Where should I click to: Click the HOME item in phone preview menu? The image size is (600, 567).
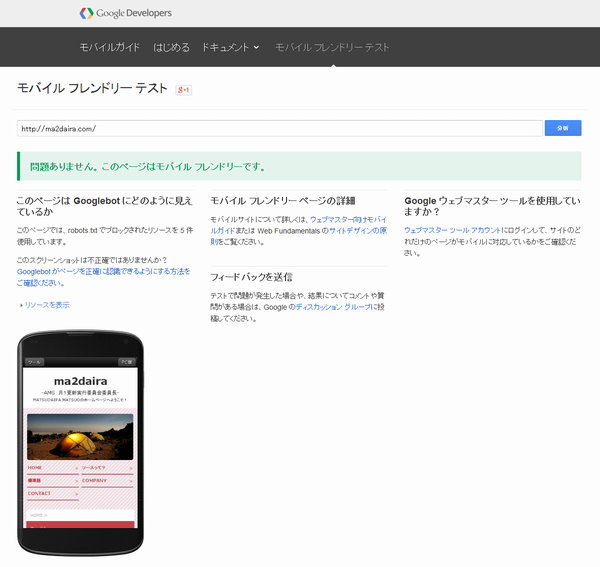(x=53, y=468)
